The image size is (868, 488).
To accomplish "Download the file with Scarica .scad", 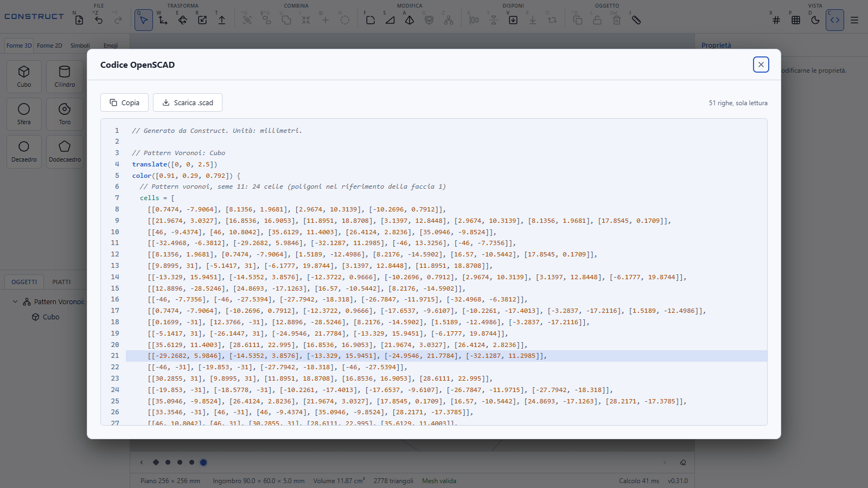I will (x=188, y=102).
